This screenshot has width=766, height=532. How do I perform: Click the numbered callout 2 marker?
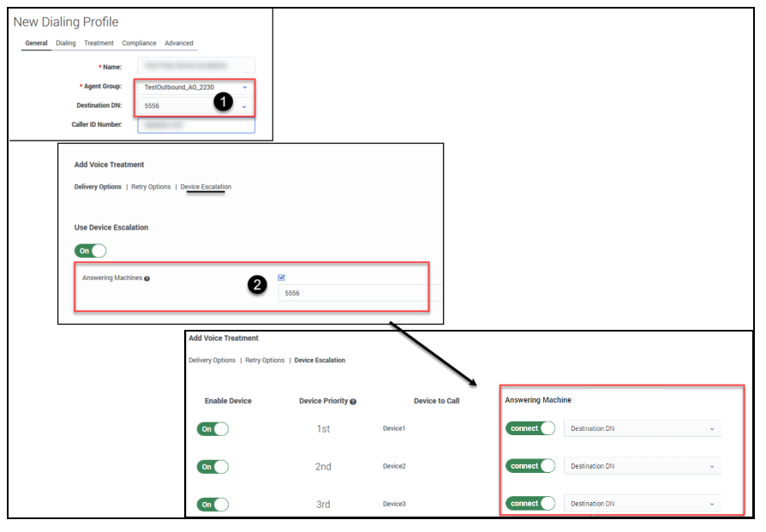(257, 286)
